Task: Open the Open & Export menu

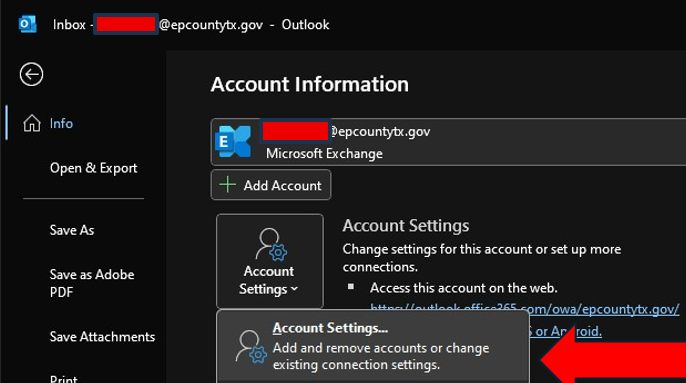Action: (x=93, y=168)
